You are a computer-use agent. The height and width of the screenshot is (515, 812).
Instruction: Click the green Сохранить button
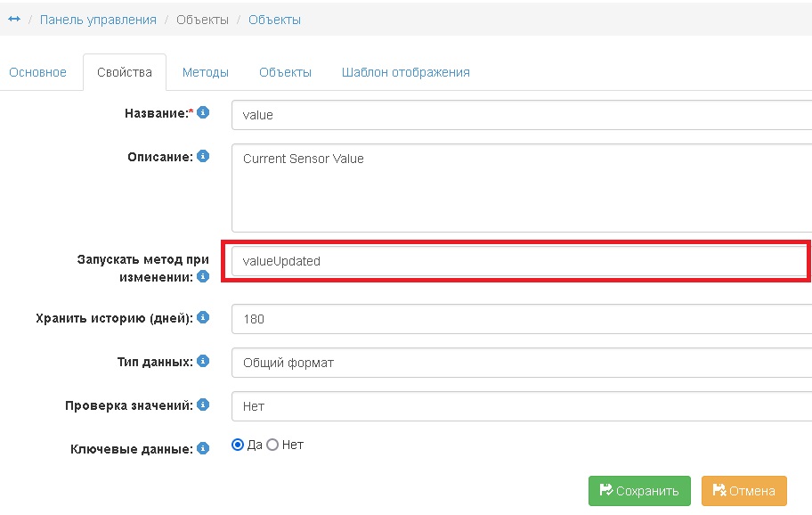coord(639,491)
